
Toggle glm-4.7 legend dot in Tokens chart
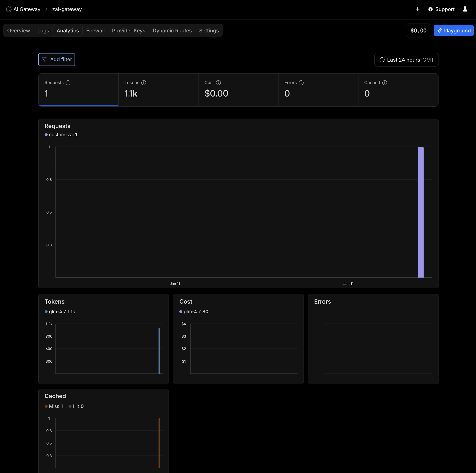coord(46,312)
